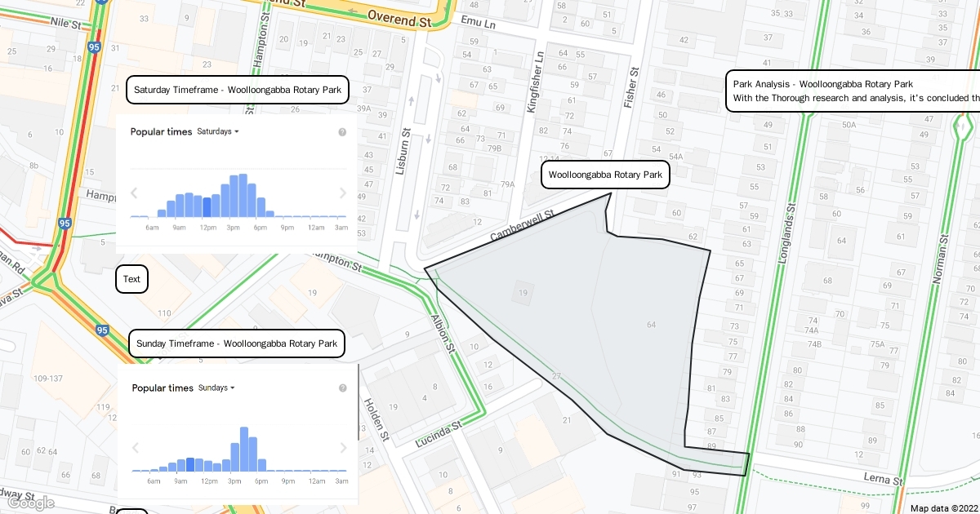Viewport: 980px width, 514px height.
Task: Click the Woolloongabba Rotary Park map label
Action: [605, 175]
